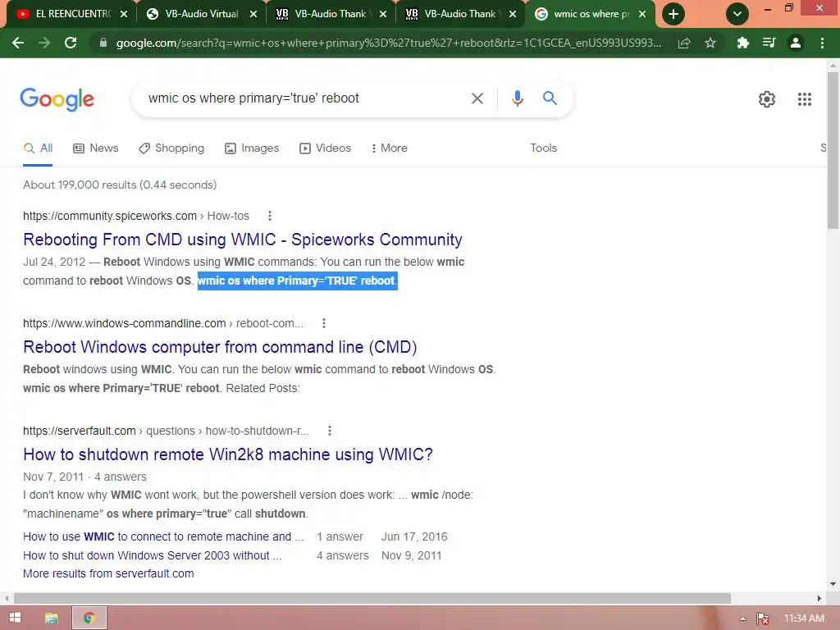This screenshot has width=840, height=630.
Task: Click the horizontal scrollbar thumb
Action: [x=372, y=598]
